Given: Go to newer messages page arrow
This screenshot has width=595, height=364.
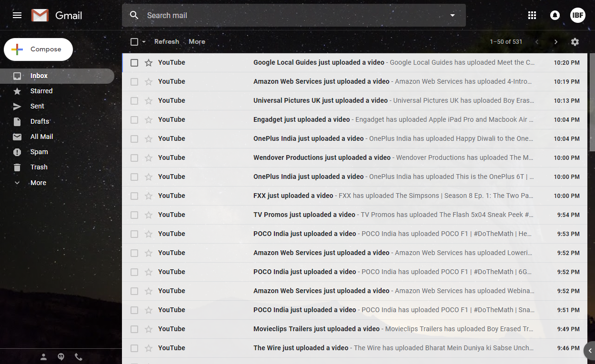Looking at the screenshot, I should pyautogui.click(x=537, y=42).
